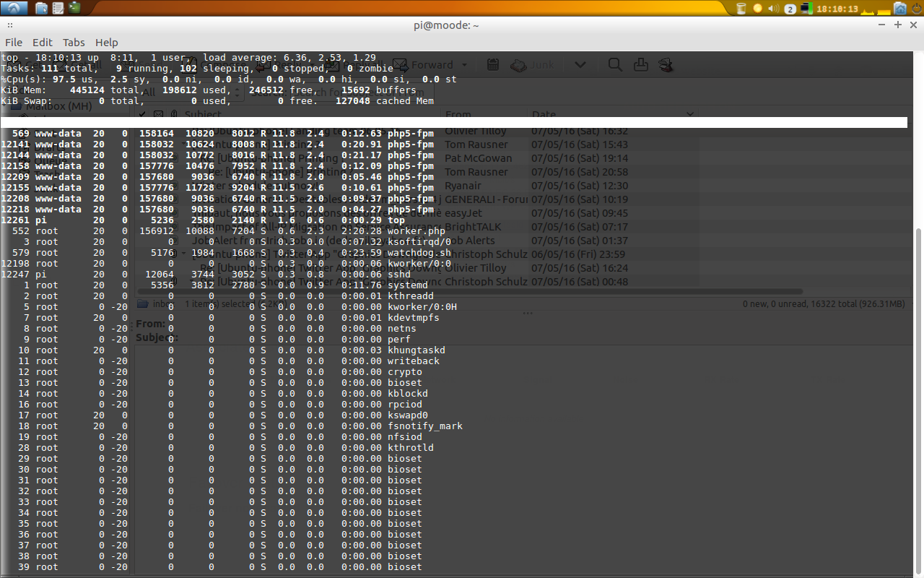Click the weather sun indicator in the panel

[x=757, y=9]
